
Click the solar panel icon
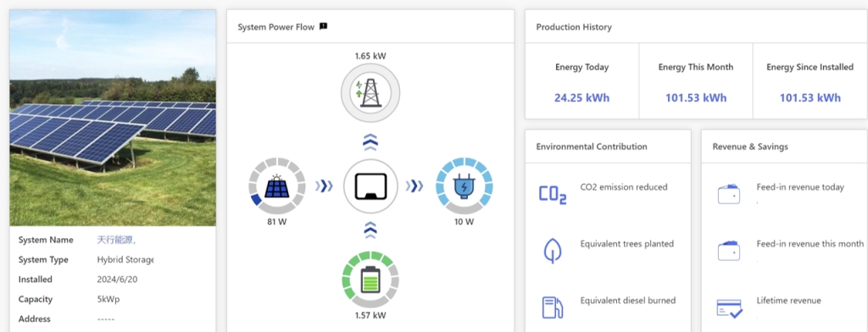(x=277, y=186)
